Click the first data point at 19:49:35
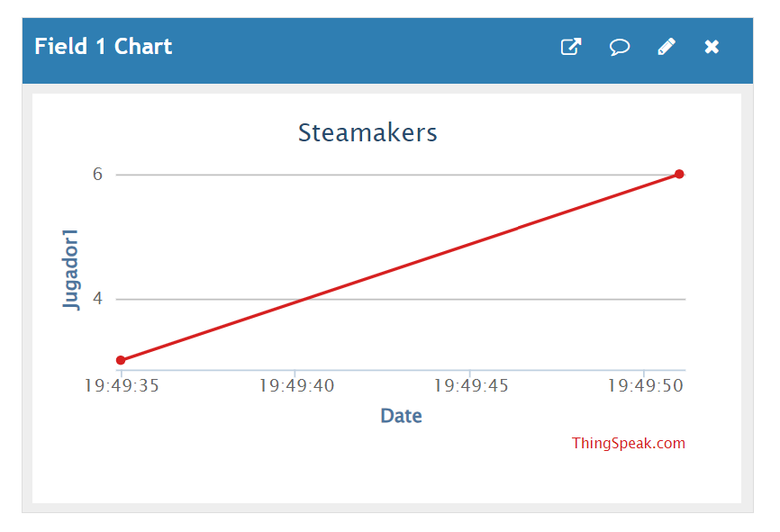Screen dimensions: 780x532 121,360
